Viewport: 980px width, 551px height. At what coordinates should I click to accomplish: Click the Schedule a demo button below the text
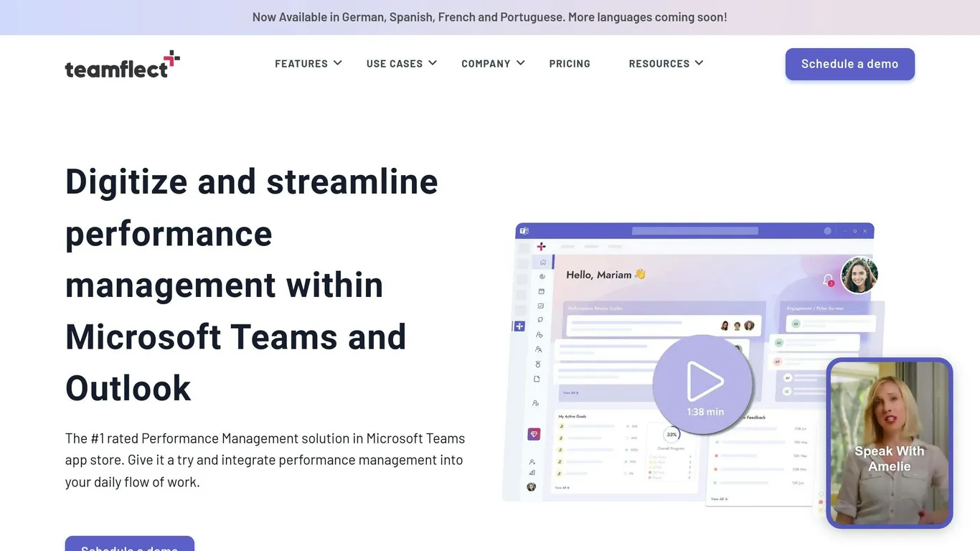click(x=130, y=544)
